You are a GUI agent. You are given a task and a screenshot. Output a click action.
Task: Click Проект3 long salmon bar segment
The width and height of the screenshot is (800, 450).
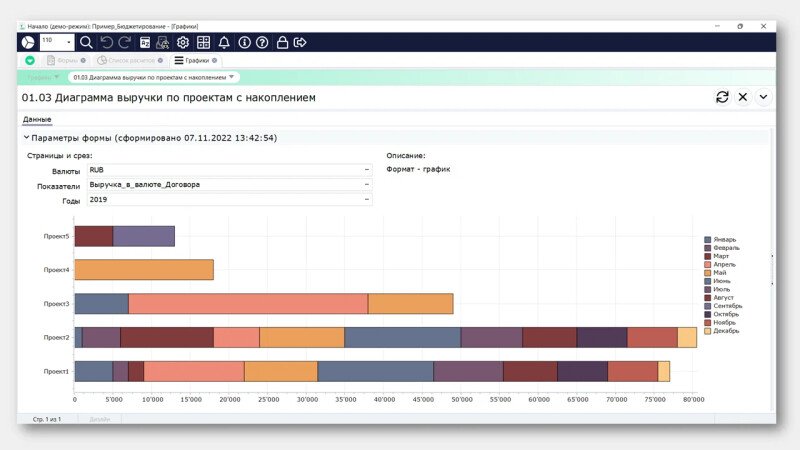248,304
